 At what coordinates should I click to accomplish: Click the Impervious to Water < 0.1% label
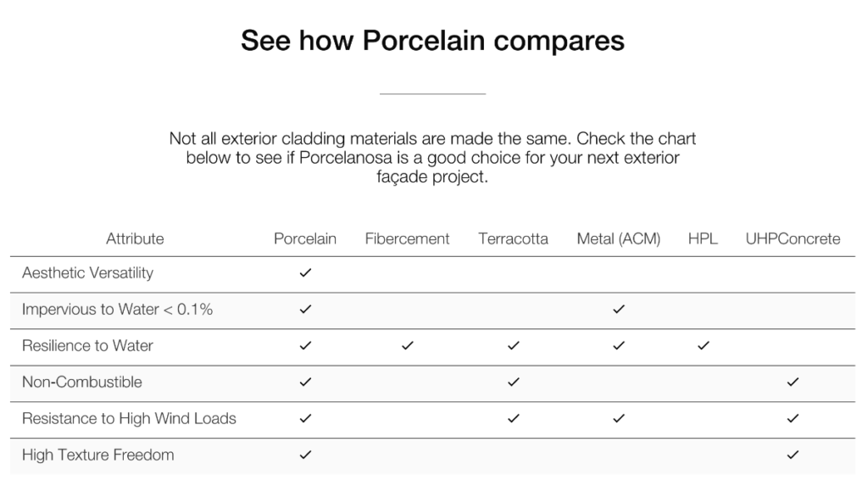click(x=117, y=309)
